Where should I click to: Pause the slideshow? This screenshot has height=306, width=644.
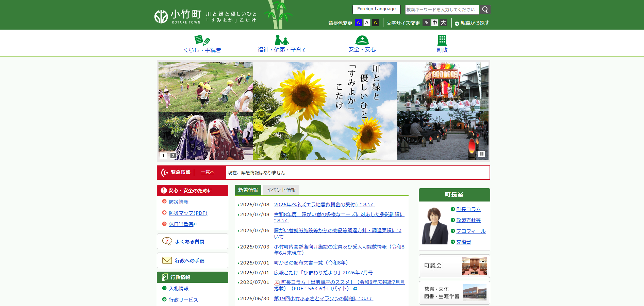pyautogui.click(x=482, y=154)
